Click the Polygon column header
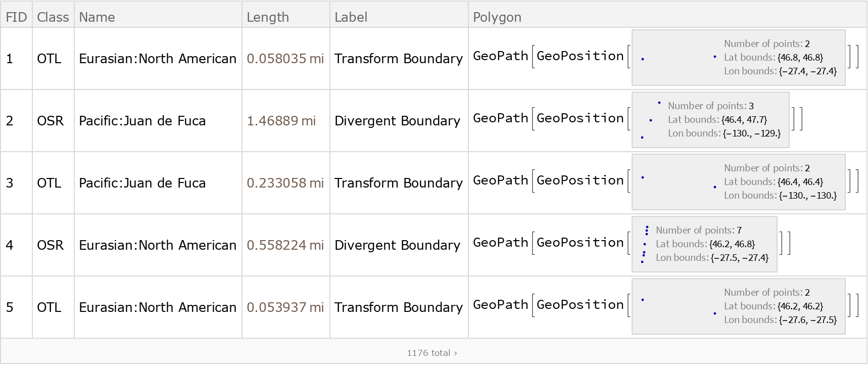Image resolution: width=868 pixels, height=365 pixels. [x=497, y=17]
